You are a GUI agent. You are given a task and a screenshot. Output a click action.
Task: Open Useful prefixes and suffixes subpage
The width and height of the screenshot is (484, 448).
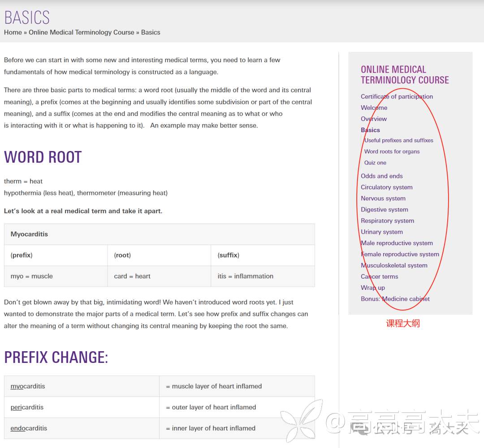398,140
